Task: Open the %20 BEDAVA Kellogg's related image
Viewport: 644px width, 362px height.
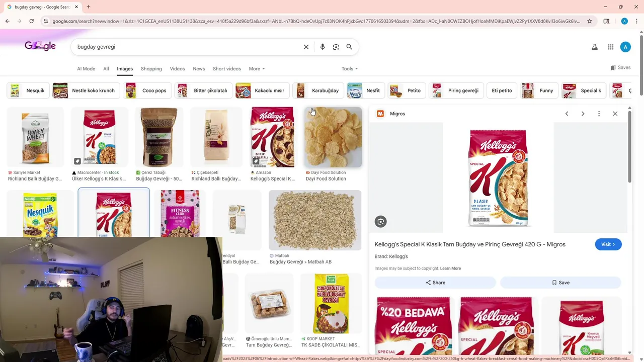Action: [x=414, y=325]
